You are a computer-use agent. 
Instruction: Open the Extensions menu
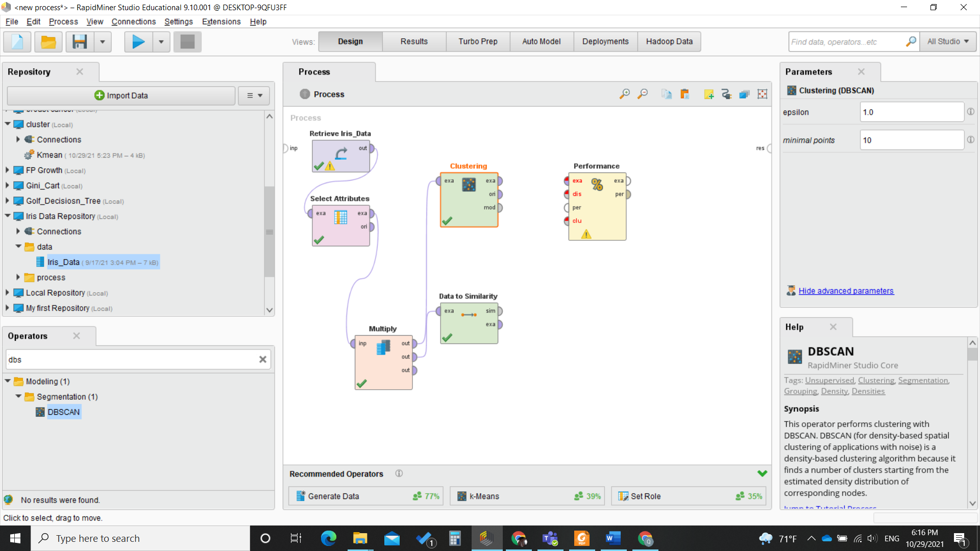click(221, 21)
